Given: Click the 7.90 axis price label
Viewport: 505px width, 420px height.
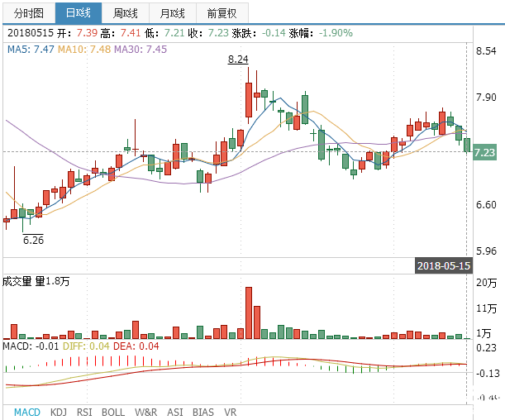Looking at the screenshot, I should [486, 98].
